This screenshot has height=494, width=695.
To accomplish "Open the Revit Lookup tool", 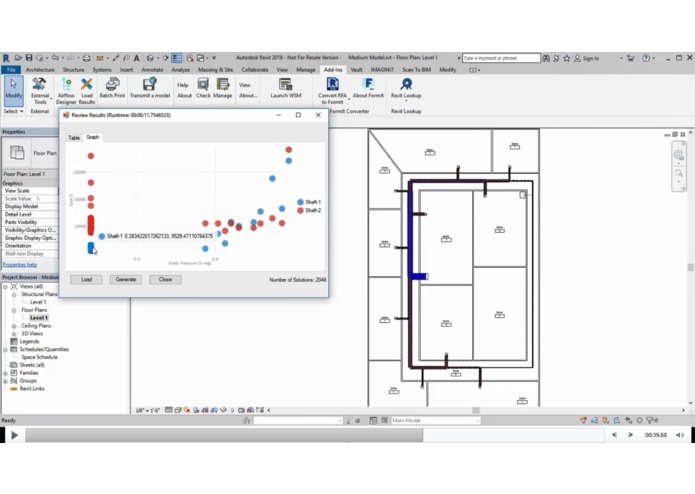I will [406, 88].
